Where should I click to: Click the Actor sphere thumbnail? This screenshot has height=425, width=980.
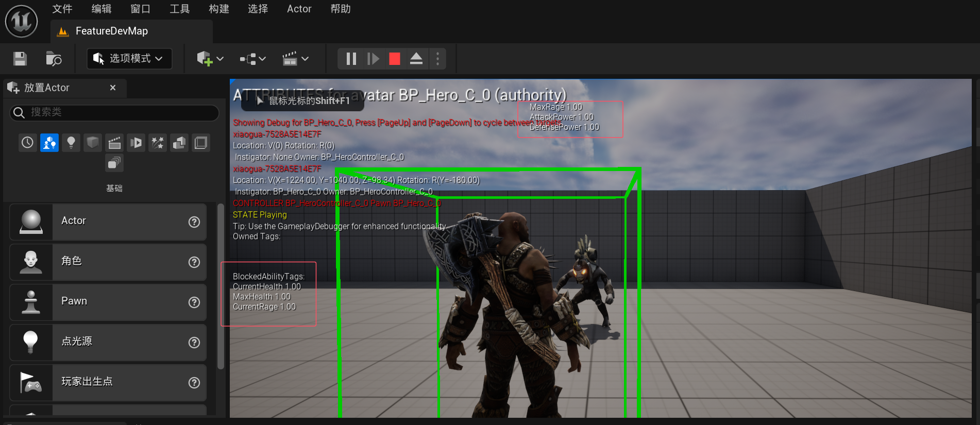pos(31,222)
